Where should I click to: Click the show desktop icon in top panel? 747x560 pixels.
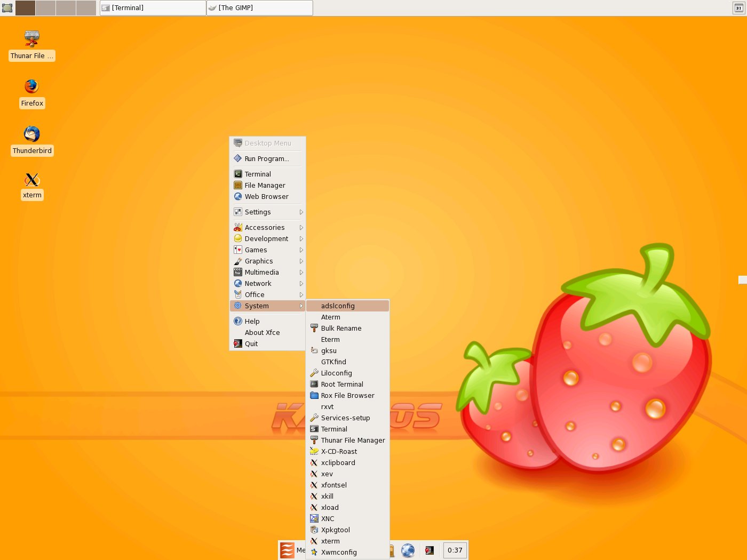[7, 8]
